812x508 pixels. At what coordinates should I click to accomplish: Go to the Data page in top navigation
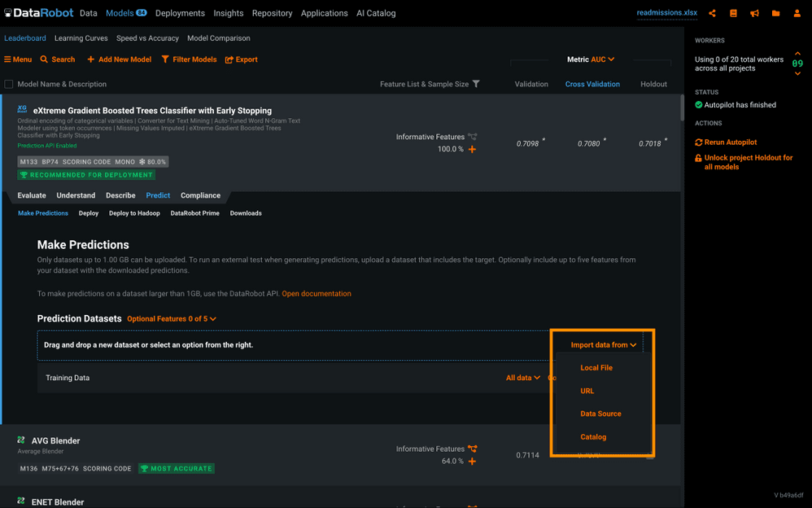(89, 14)
